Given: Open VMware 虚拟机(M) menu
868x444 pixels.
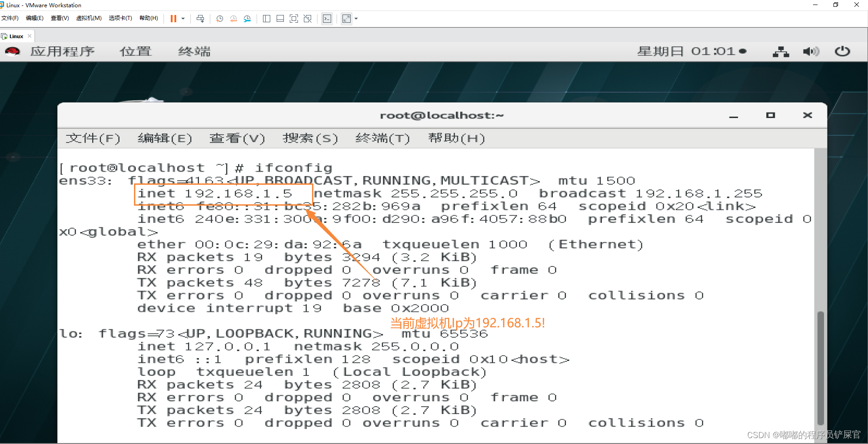Looking at the screenshot, I should coord(89,18).
